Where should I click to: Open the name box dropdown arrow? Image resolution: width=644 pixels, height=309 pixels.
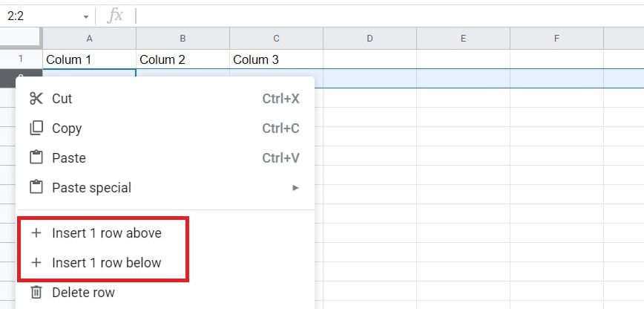pyautogui.click(x=86, y=16)
